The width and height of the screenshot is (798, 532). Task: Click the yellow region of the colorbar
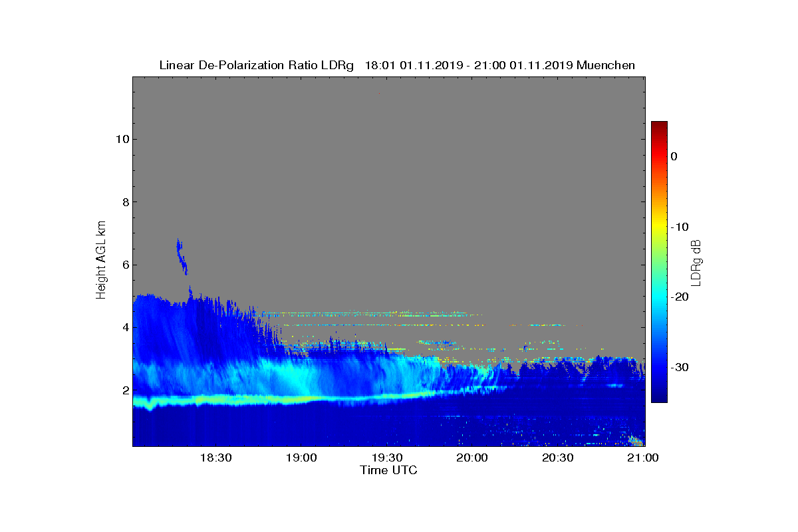point(659,227)
